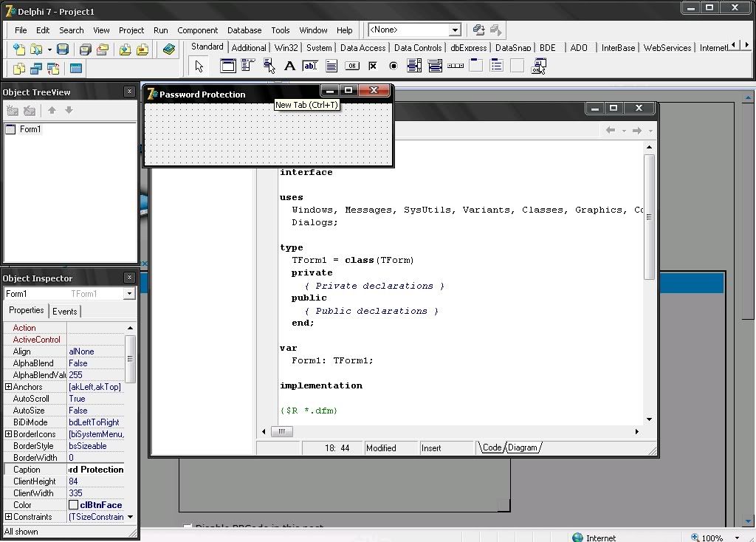Select the Memo component icon
Image resolution: width=756 pixels, height=542 pixels.
(x=331, y=66)
